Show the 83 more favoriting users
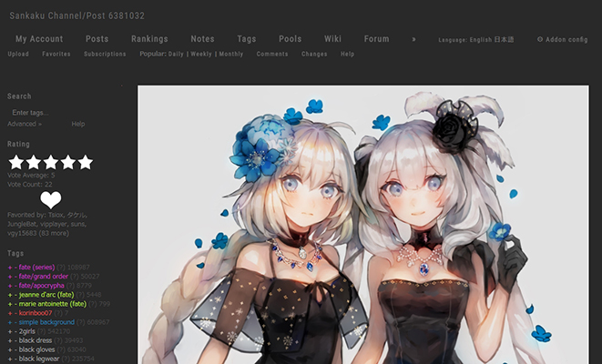This screenshot has height=364, width=602. [x=54, y=233]
